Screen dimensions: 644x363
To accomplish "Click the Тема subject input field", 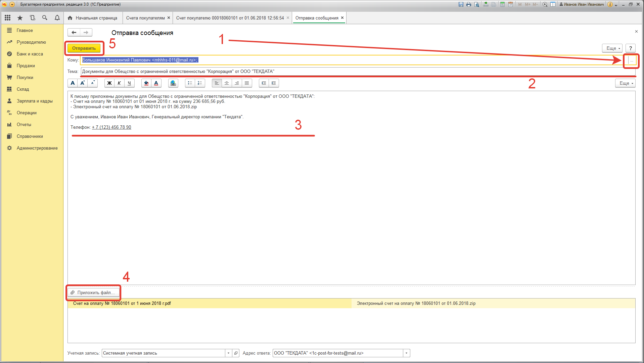I will (358, 71).
